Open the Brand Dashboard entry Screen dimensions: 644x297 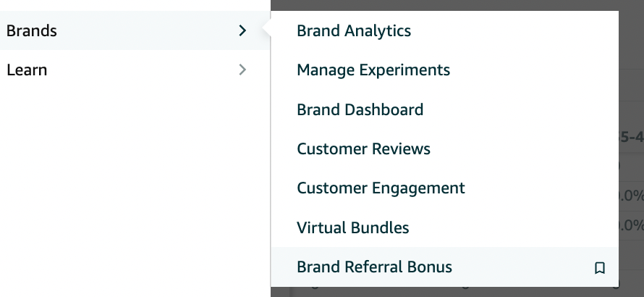[360, 109]
